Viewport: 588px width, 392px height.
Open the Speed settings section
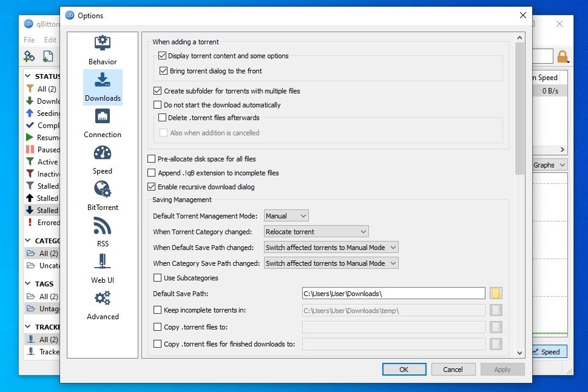click(x=103, y=159)
